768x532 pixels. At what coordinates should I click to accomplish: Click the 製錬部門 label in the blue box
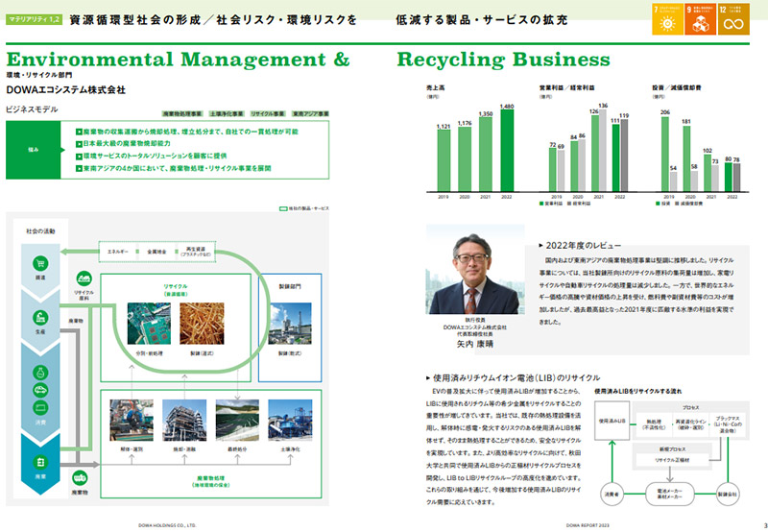[290, 286]
